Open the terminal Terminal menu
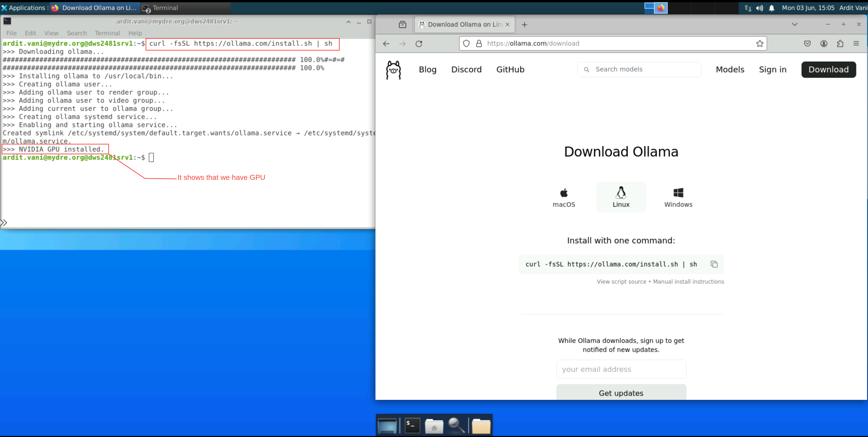 (107, 33)
